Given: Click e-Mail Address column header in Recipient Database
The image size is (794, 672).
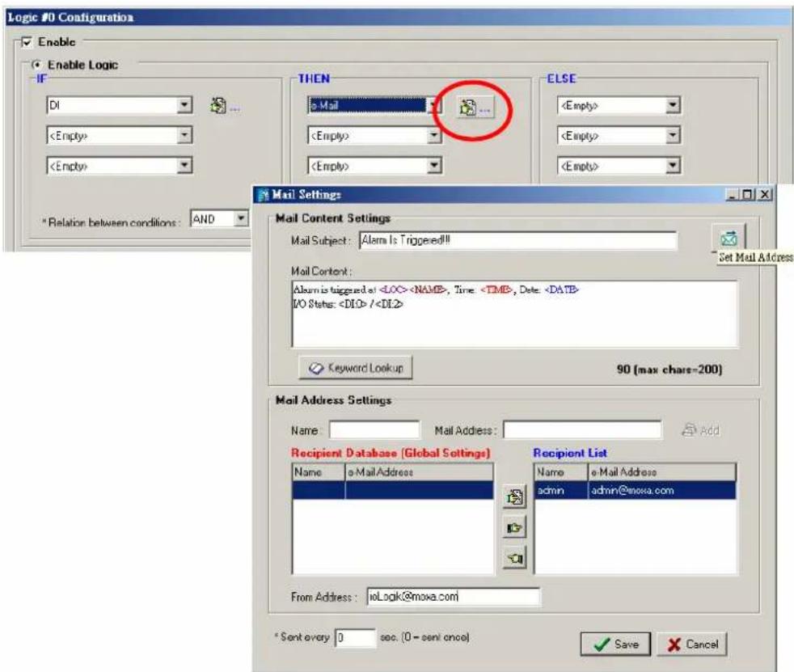Looking at the screenshot, I should point(420,472).
